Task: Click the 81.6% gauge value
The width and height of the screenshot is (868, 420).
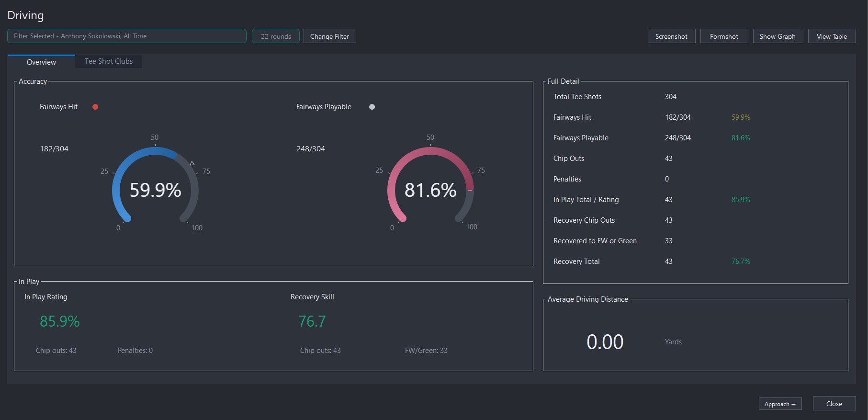Action: (x=430, y=190)
